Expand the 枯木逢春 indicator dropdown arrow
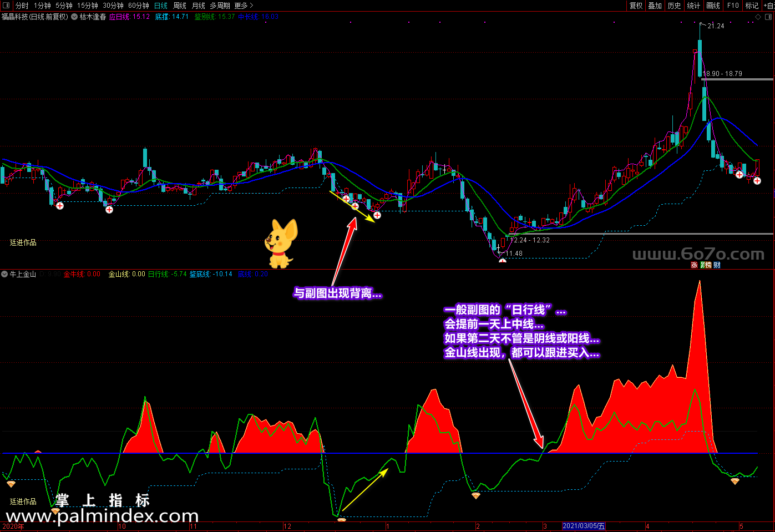 [74, 17]
